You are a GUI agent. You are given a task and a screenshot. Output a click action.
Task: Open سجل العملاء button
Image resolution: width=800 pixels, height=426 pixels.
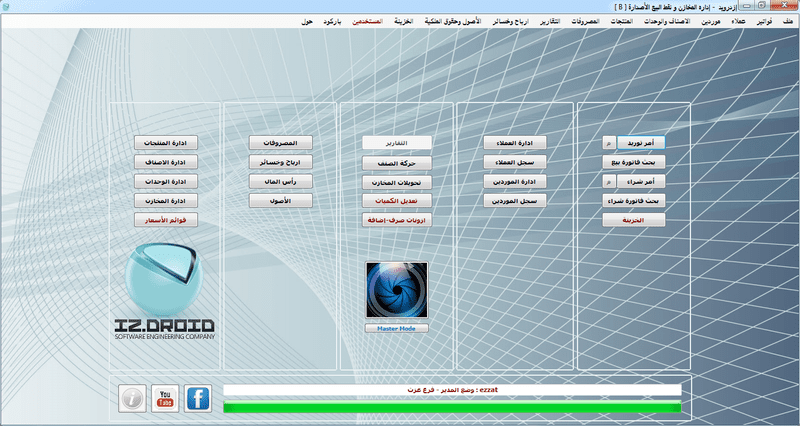click(515, 162)
